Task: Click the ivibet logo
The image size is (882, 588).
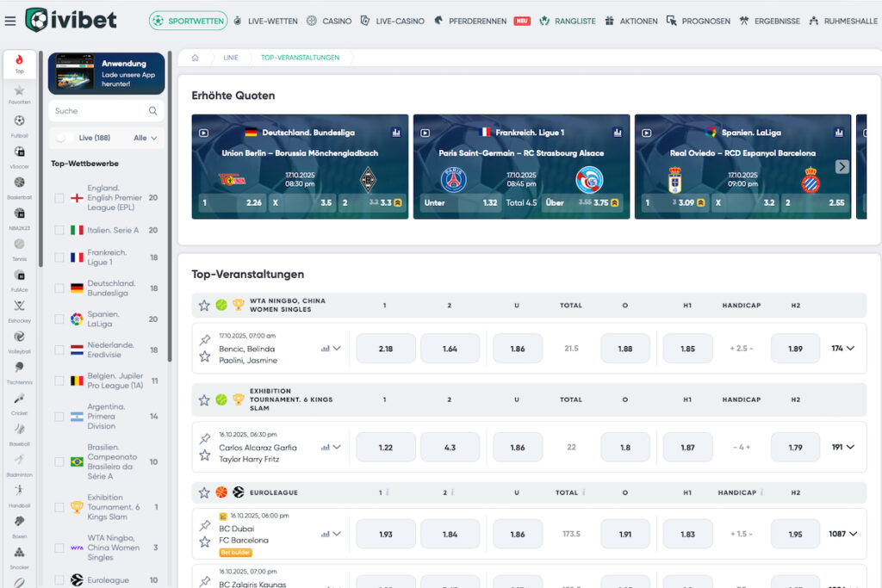Action: pyautogui.click(x=71, y=21)
